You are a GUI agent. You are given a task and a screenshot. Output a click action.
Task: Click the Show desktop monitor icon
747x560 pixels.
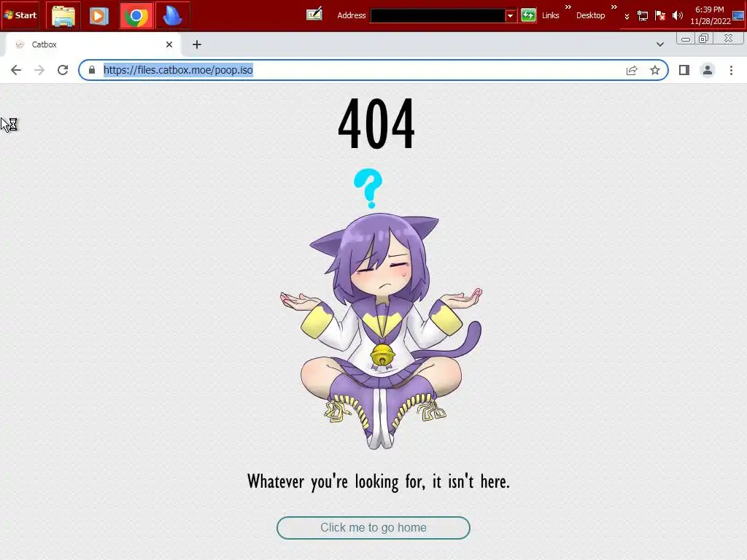[738, 15]
